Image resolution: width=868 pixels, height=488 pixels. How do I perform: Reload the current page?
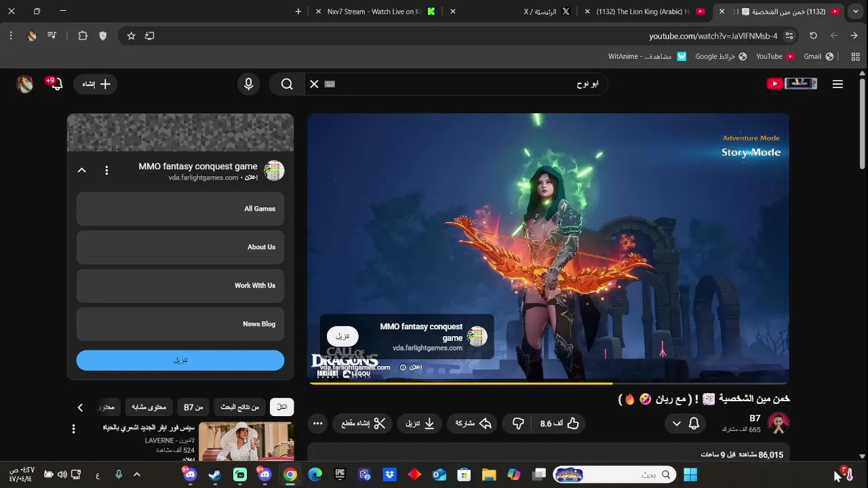[x=813, y=36]
